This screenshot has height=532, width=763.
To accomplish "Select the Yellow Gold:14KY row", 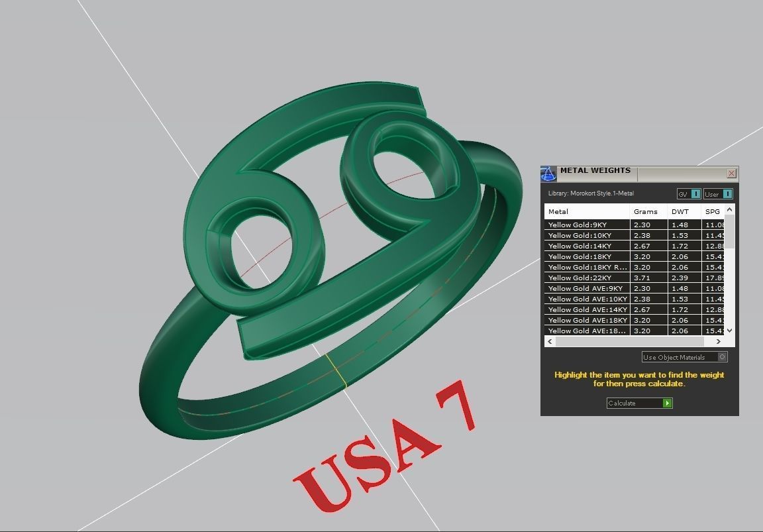I will coord(634,246).
